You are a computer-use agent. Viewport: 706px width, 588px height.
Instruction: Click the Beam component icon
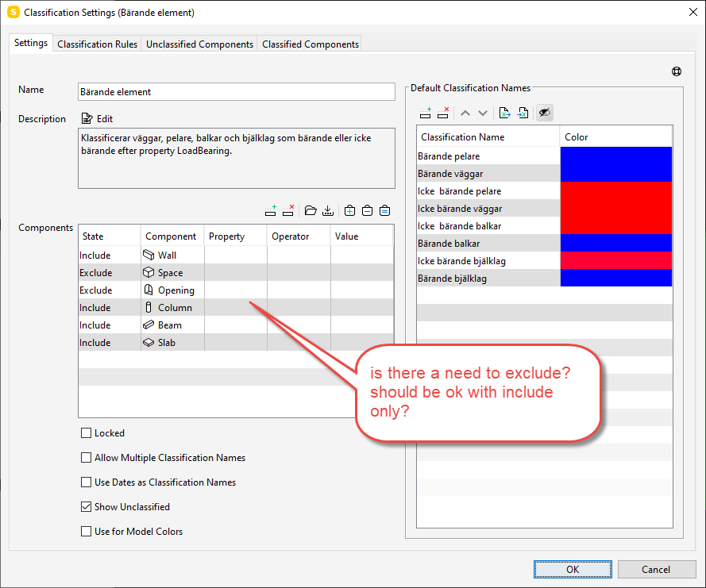coord(149,325)
